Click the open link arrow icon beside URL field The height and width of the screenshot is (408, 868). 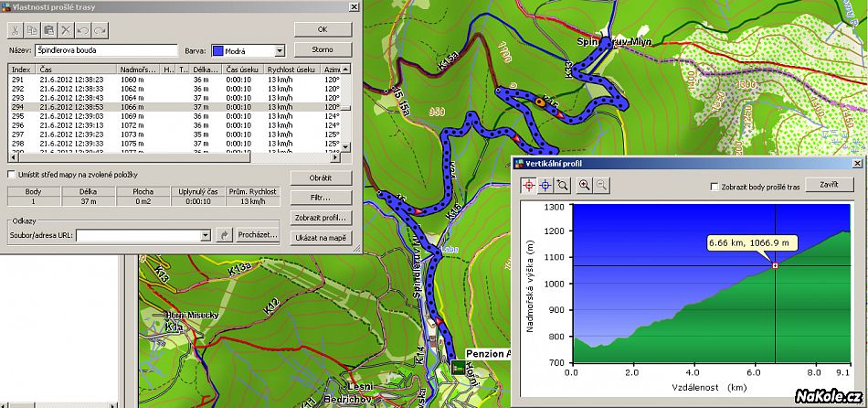224,235
